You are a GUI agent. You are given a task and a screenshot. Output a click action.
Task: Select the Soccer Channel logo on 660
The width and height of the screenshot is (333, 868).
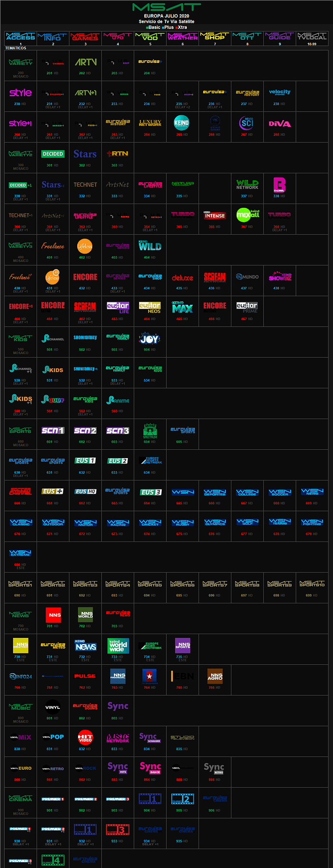(x=21, y=491)
